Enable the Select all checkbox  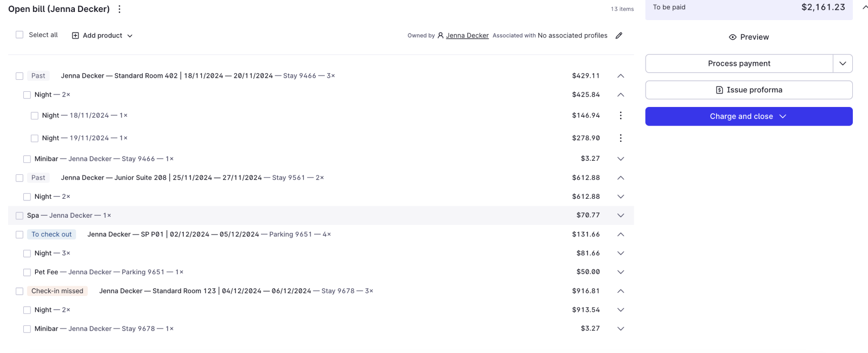point(20,34)
